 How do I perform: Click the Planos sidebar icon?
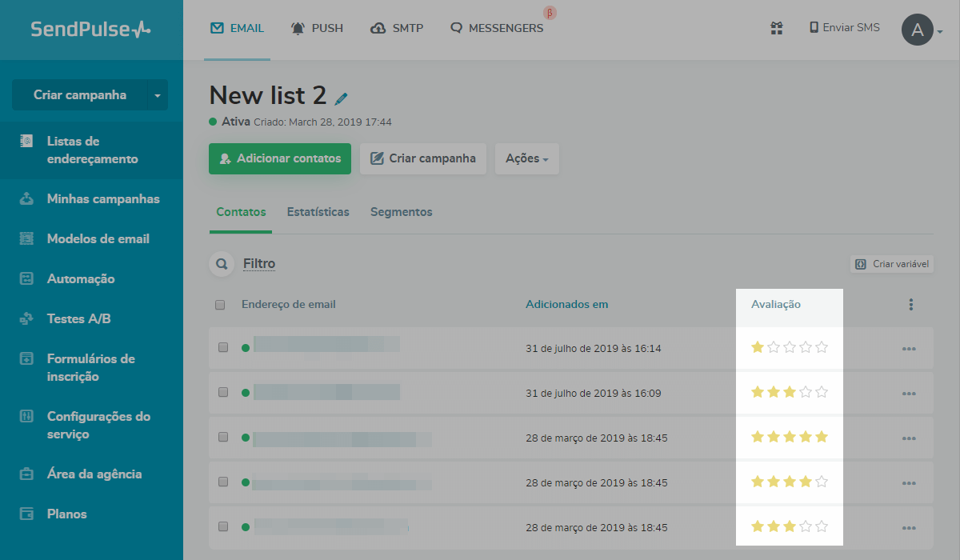coord(26,514)
